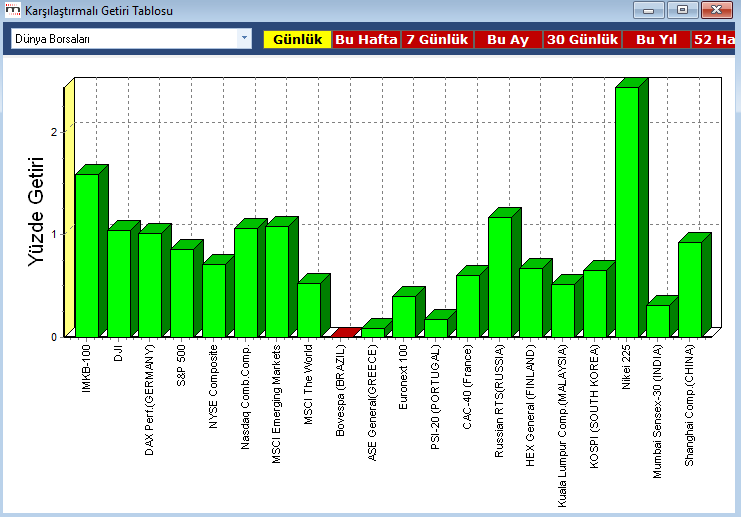Screen dimensions: 741x517
Task: Click the KOSPI (SOUTH KOREA) axis label
Action: [x=594, y=406]
